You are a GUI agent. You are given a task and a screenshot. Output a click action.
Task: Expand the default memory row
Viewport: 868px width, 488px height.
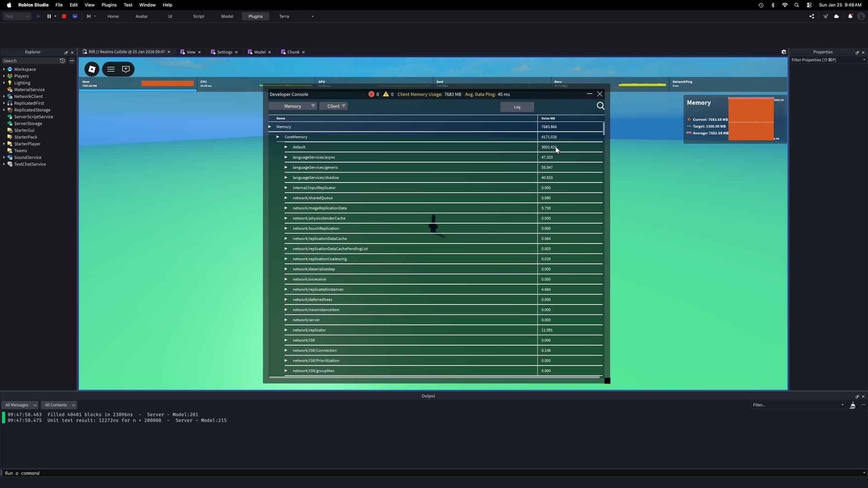point(286,147)
